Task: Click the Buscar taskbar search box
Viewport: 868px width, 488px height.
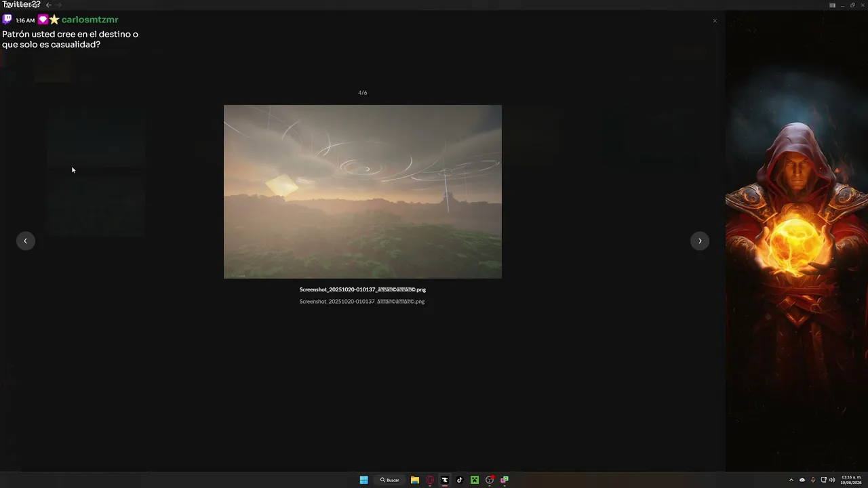Action: [x=389, y=480]
